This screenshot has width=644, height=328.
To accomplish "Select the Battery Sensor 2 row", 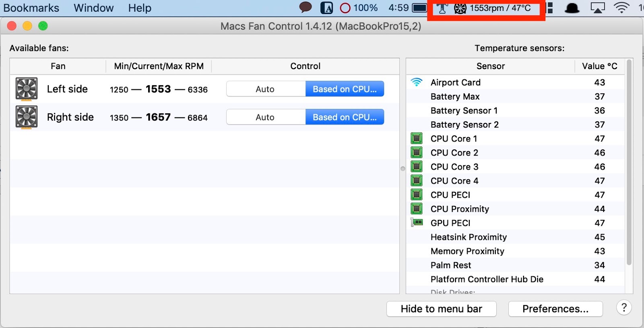I will click(x=515, y=125).
